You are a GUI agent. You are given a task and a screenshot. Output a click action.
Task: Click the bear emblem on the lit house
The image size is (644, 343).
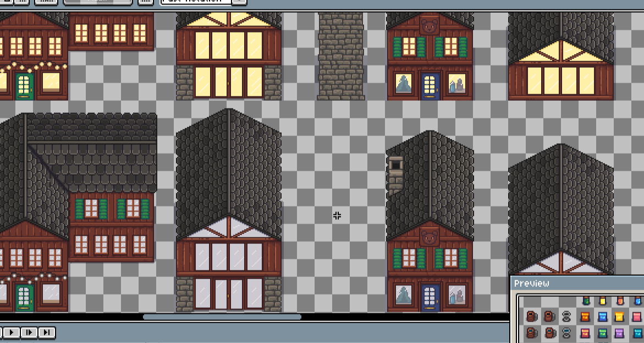click(430, 27)
